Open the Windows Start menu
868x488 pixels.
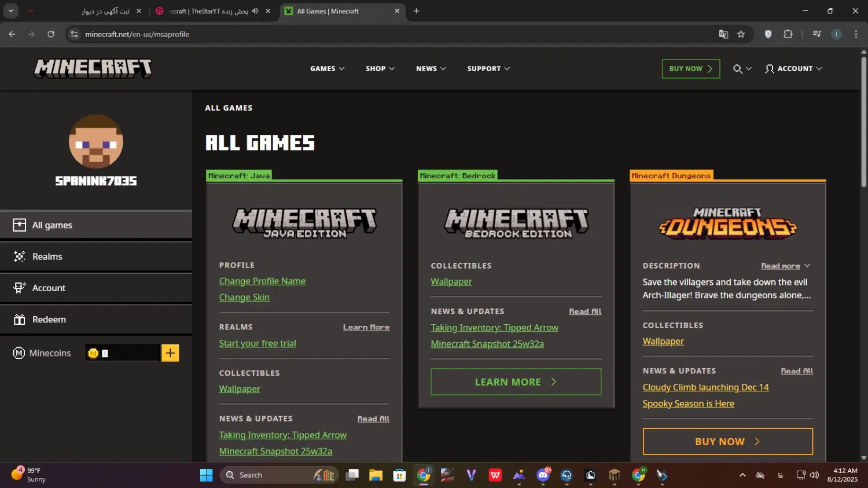pos(207,475)
